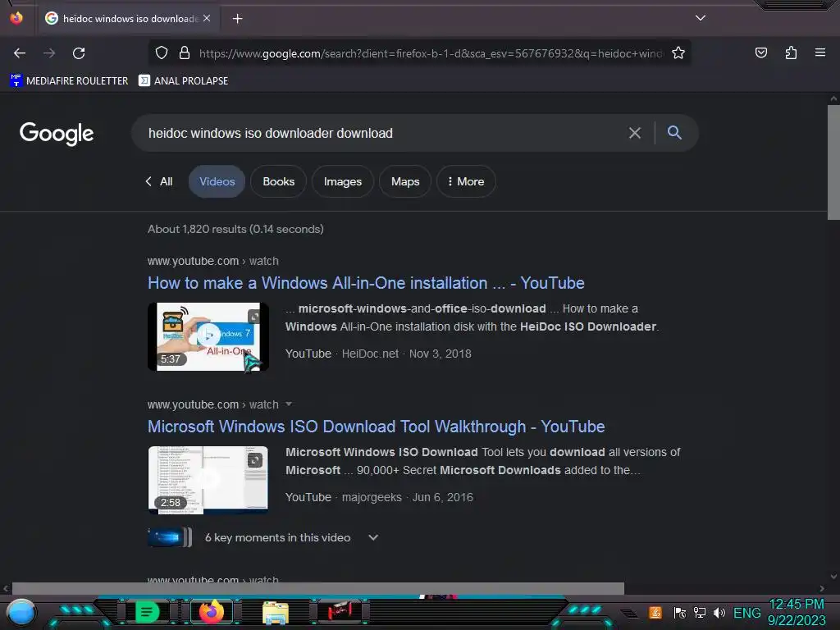Image resolution: width=840 pixels, height=630 pixels.
Task: Switch to the All results tab
Action: [x=160, y=181]
